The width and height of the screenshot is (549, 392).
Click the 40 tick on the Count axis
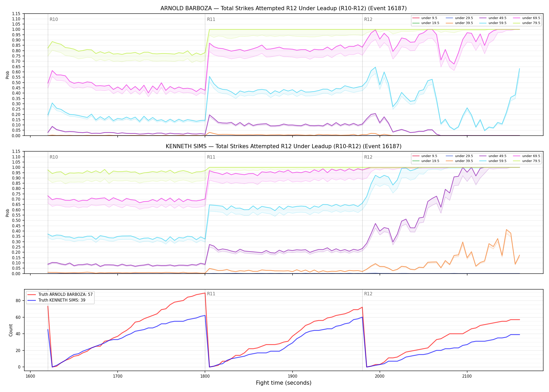(18, 334)
